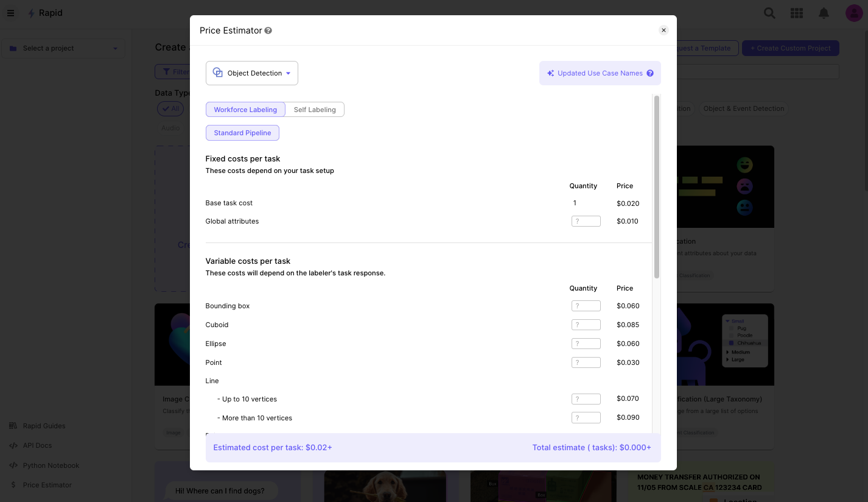
Task: Open the Python Notebook link
Action: pyautogui.click(x=51, y=465)
